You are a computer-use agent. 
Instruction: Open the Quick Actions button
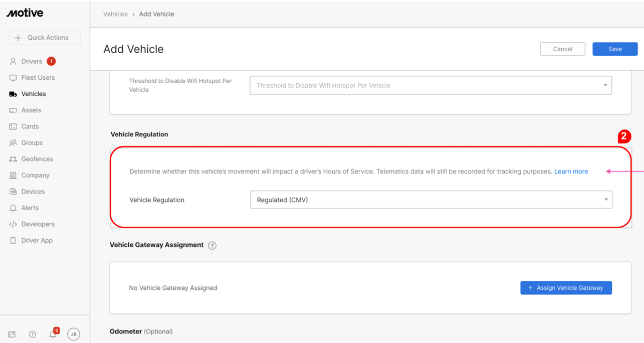45,38
